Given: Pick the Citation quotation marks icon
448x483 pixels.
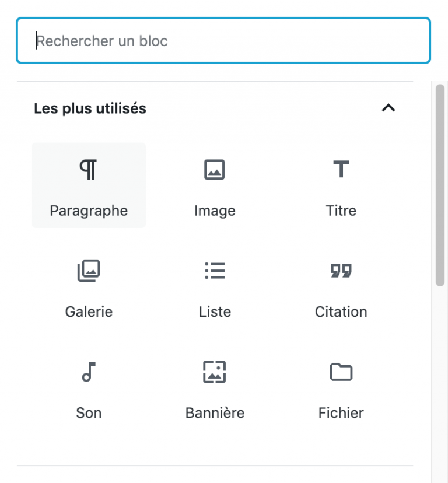Looking at the screenshot, I should click(341, 271).
